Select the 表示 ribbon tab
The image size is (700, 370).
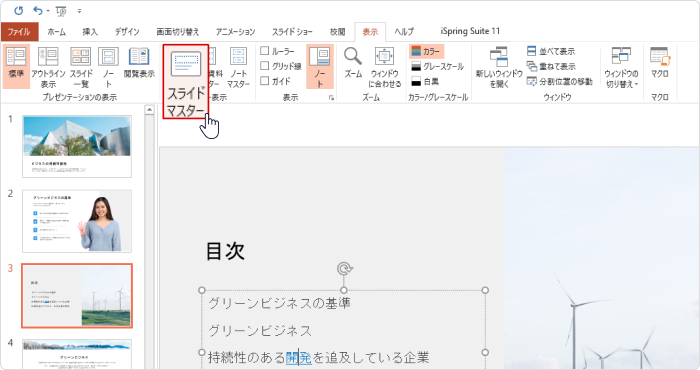point(370,32)
